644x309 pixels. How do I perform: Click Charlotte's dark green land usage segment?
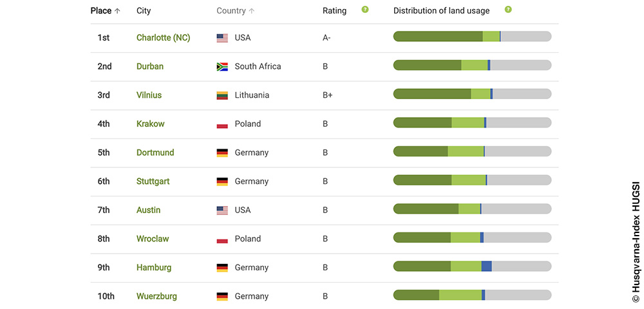(x=438, y=37)
